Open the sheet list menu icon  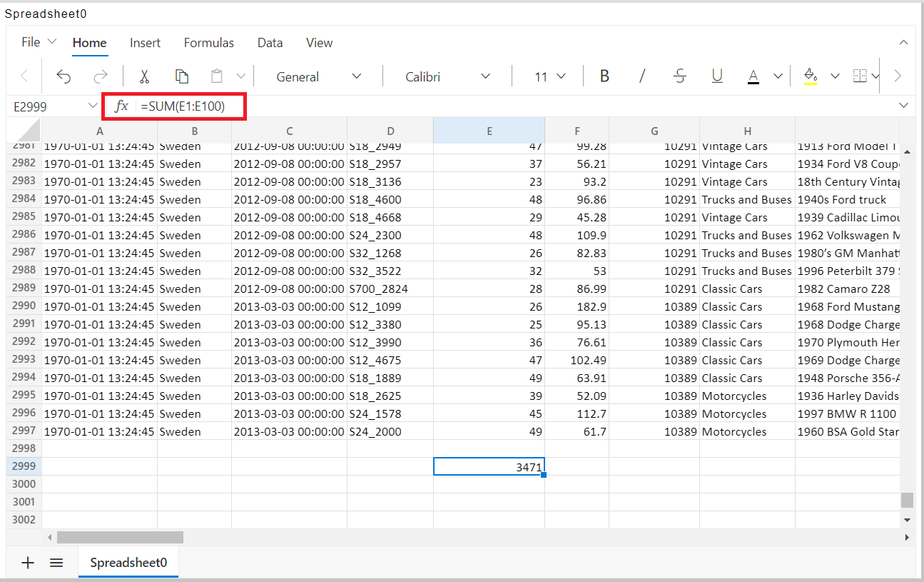pyautogui.click(x=57, y=563)
